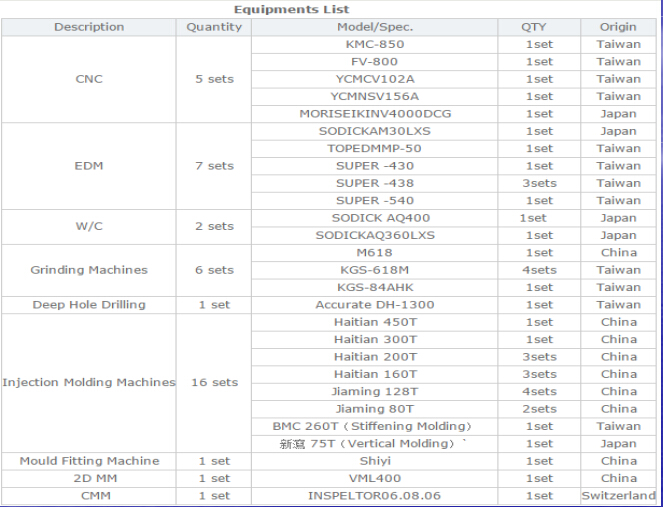Click the Equipments List title
Viewport: 663px width, 507px height.
point(292,9)
